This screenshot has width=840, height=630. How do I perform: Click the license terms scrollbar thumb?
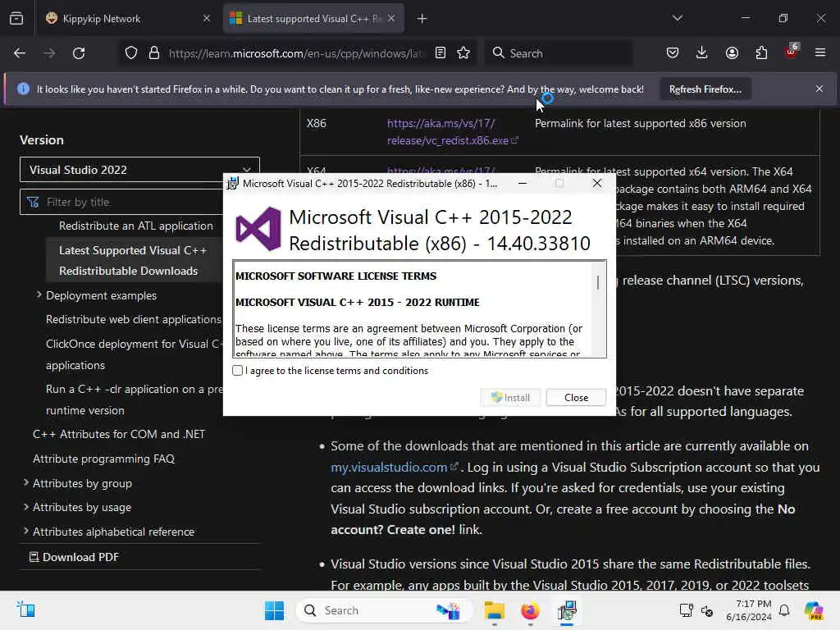click(598, 282)
